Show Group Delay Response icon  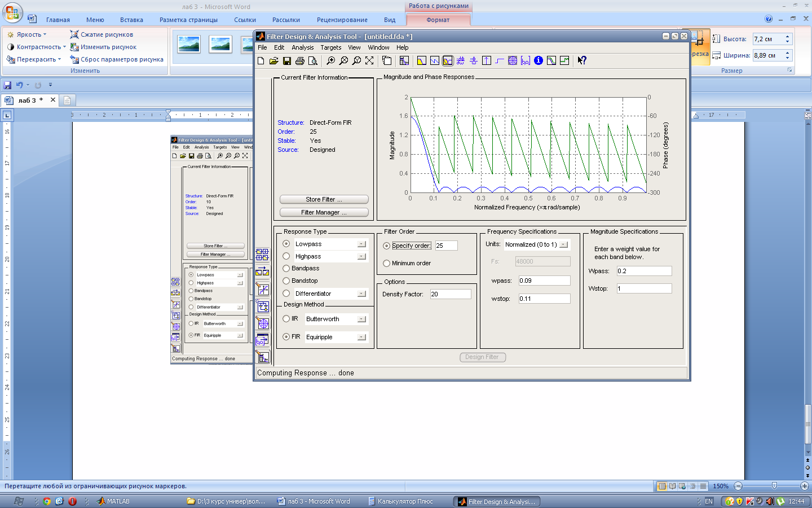tap(461, 60)
